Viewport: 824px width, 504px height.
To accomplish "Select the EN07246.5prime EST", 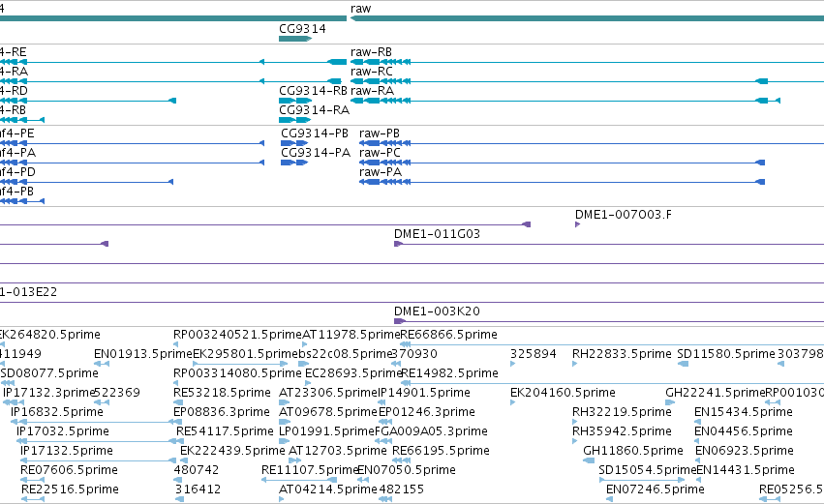I will click(655, 489).
